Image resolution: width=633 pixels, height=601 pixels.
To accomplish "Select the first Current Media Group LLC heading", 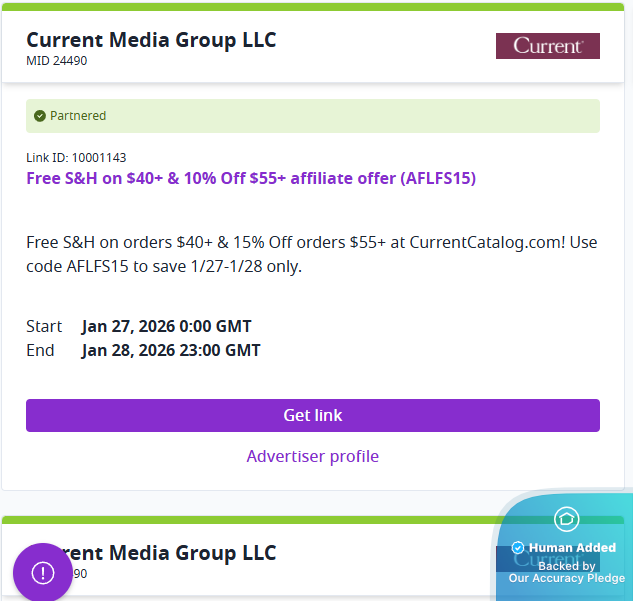I will click(151, 40).
